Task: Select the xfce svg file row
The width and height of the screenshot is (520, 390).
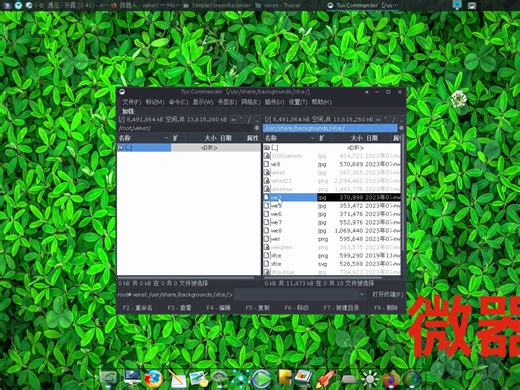Action: coord(332,264)
